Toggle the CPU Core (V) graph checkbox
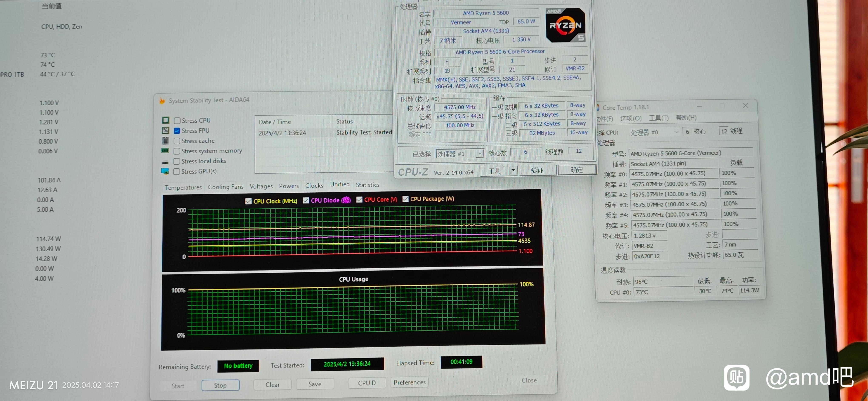This screenshot has width=868, height=401. pos(360,199)
